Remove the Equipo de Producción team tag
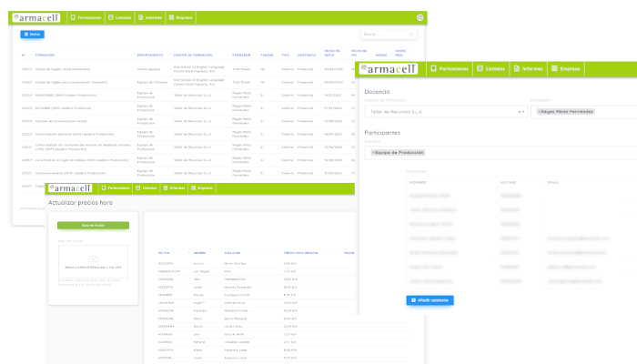Viewport: 637px width, 364px height. tap(373, 153)
